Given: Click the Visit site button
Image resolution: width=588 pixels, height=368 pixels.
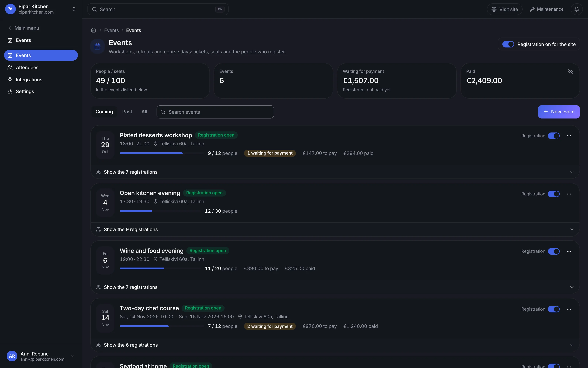Looking at the screenshot, I should 505,9.
